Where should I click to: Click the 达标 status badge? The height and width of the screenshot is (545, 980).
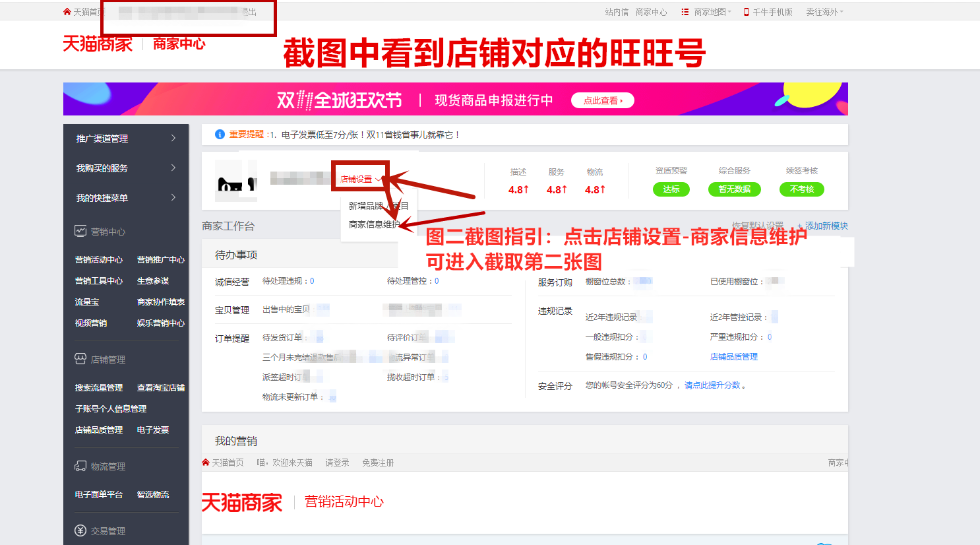coord(671,189)
